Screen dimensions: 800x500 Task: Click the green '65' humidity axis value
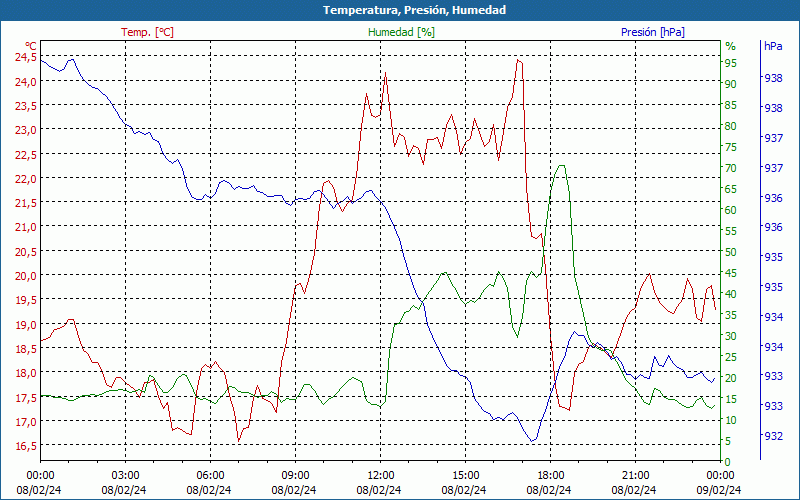(x=731, y=189)
